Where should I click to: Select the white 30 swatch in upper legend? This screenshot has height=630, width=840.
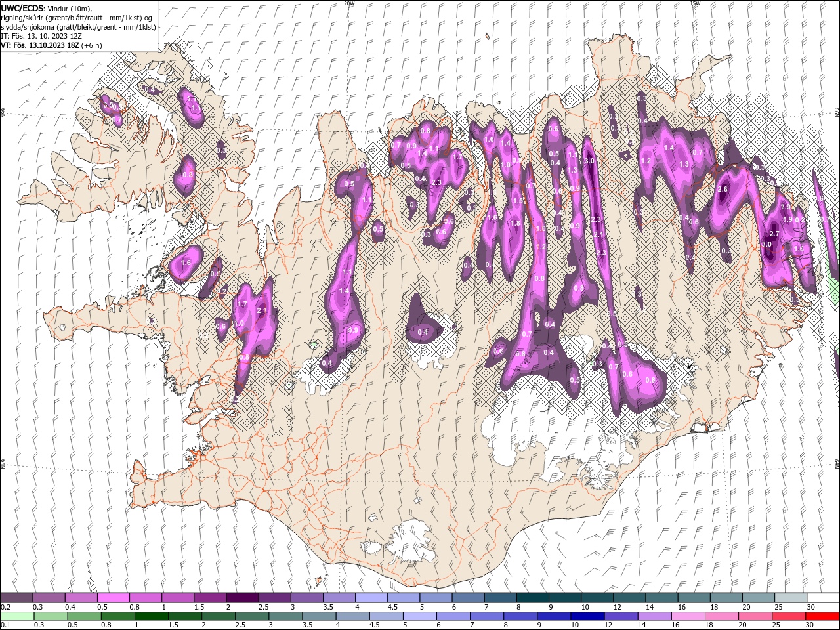823,598
